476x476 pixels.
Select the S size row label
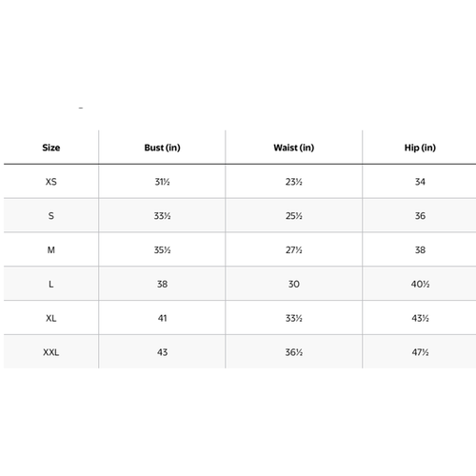[51, 216]
